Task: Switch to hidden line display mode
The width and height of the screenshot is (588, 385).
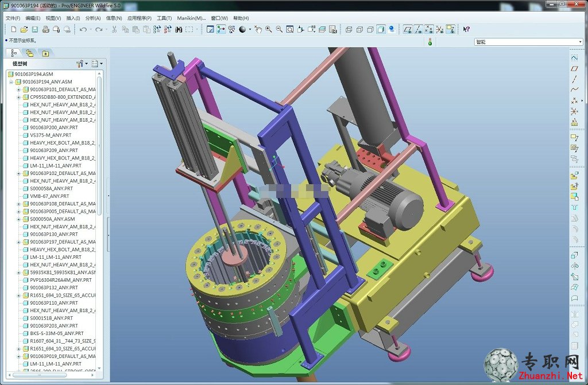Action: point(359,29)
